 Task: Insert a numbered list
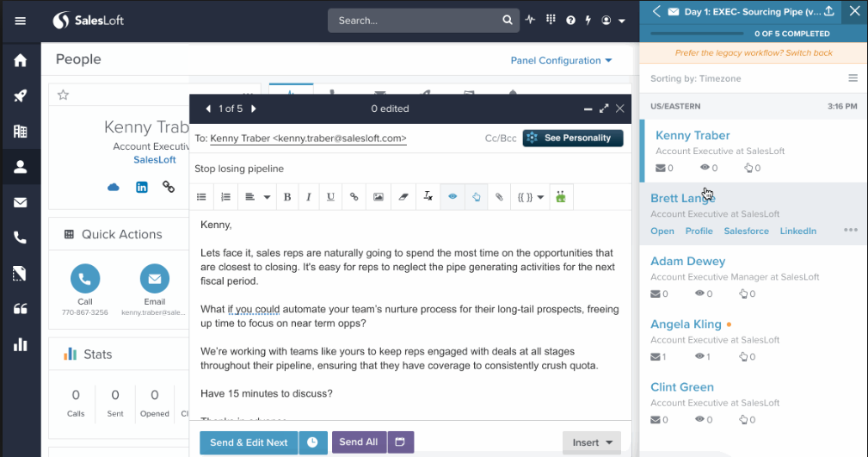tap(226, 196)
